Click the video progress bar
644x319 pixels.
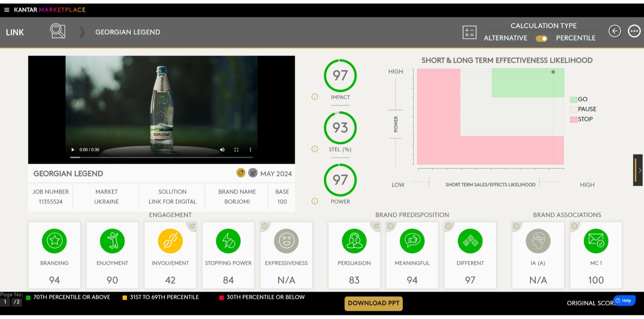click(161, 157)
